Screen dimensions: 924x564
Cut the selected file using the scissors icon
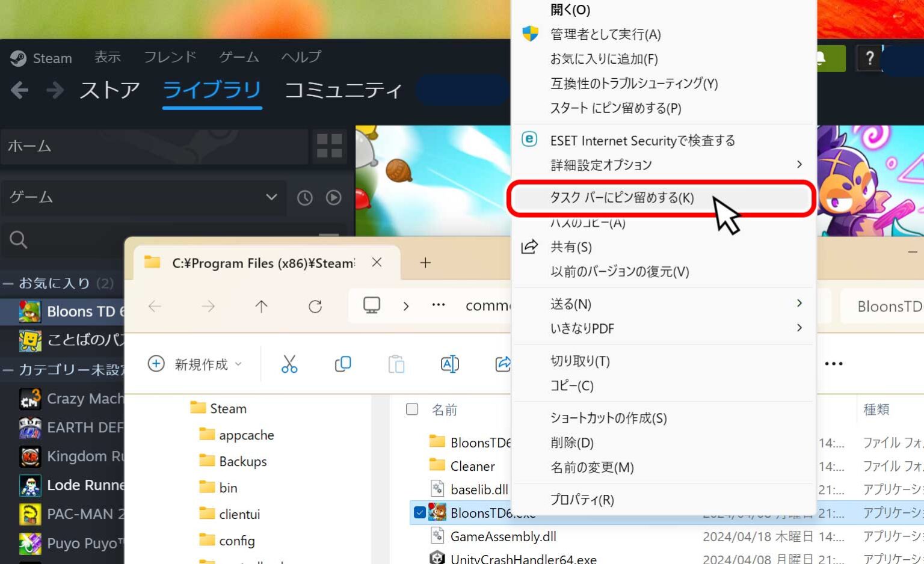[289, 364]
